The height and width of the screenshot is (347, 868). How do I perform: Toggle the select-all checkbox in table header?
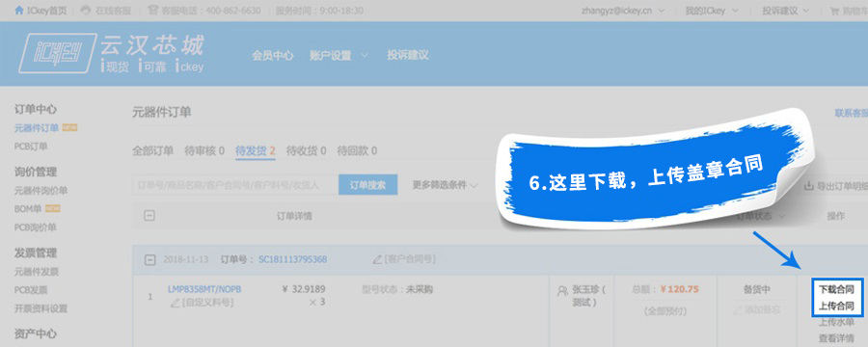click(149, 216)
